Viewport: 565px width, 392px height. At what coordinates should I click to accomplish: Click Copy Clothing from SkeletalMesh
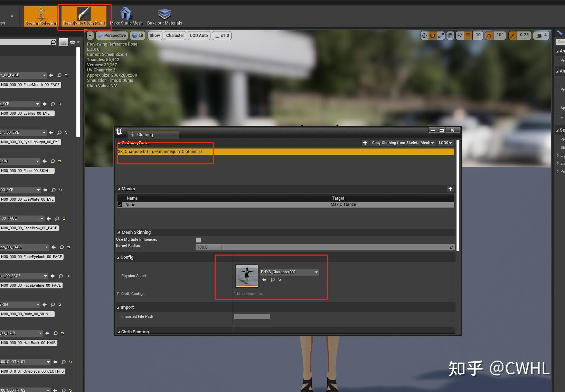(x=402, y=143)
